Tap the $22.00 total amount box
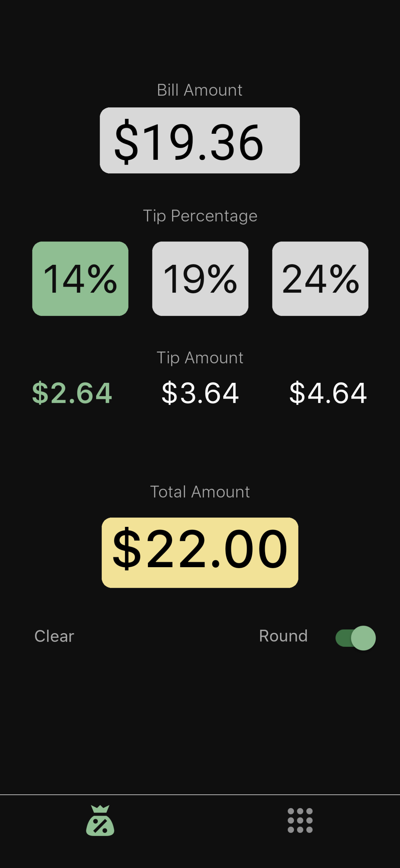400x868 pixels. (x=200, y=553)
